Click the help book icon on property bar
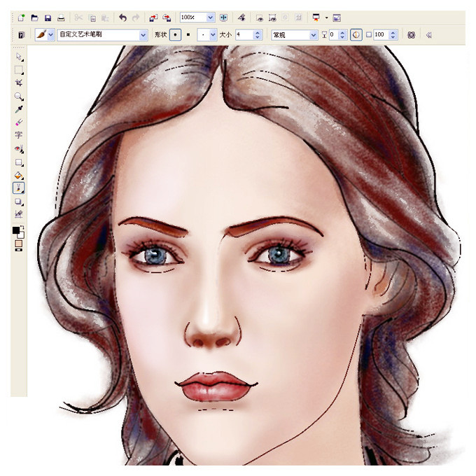The height and width of the screenshot is (476, 476). tap(21, 35)
